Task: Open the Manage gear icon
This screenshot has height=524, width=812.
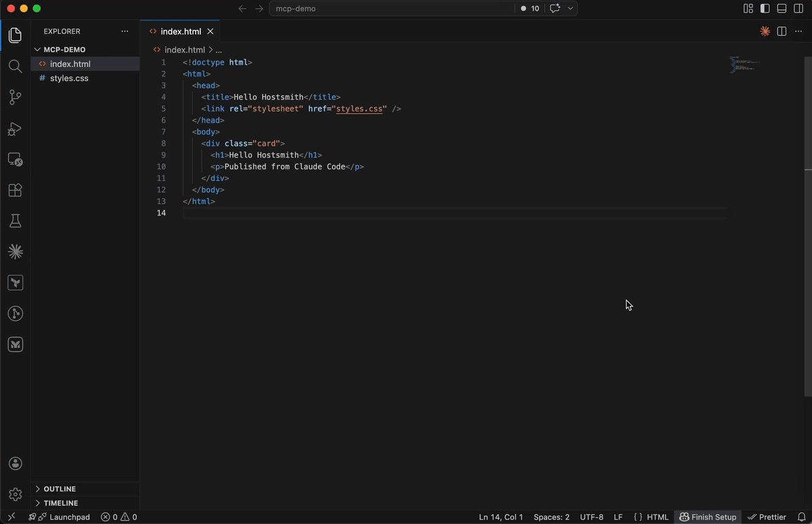Action: pyautogui.click(x=15, y=494)
